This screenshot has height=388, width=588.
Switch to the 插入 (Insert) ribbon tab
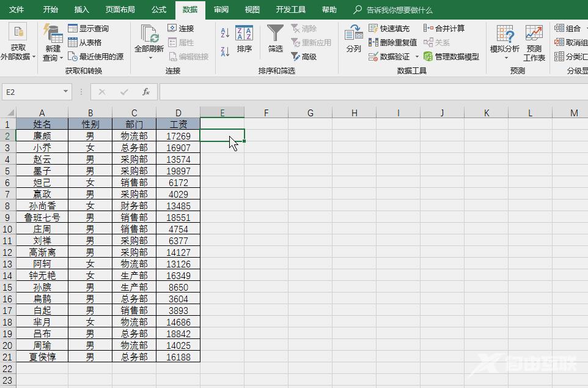(81, 10)
